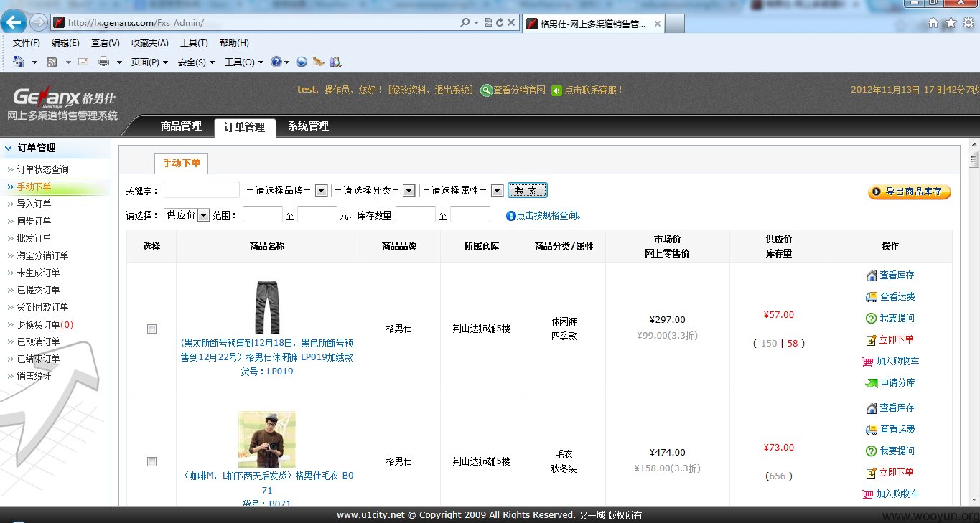This screenshot has height=523, width=980.
Task: Tick the checkbox for product LP019
Action: tap(151, 329)
